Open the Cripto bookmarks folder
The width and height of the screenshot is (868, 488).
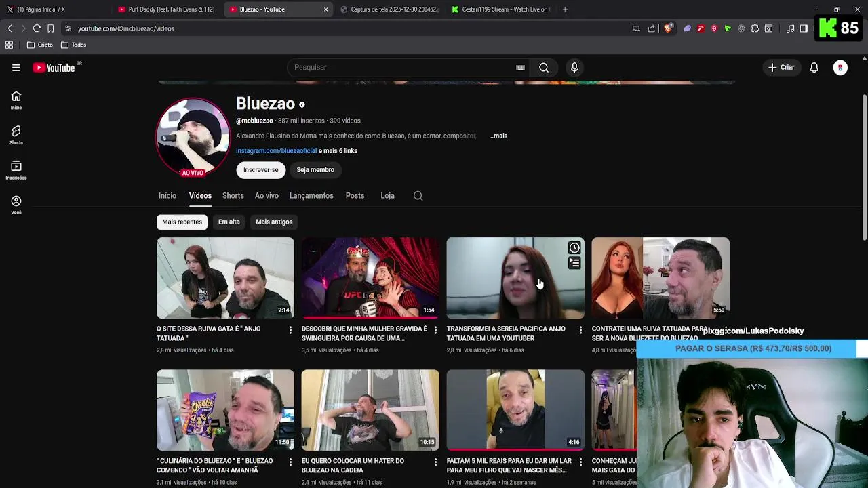(40, 45)
